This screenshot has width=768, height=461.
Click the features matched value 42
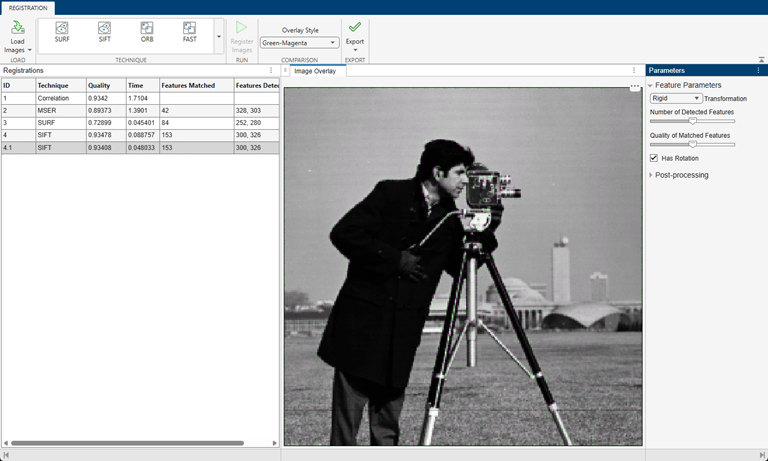tap(165, 111)
